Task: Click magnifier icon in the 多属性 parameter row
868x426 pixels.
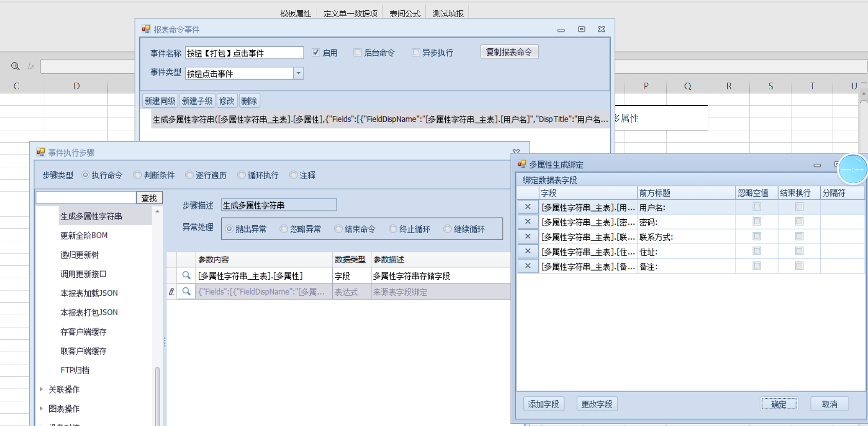Action: click(x=186, y=276)
